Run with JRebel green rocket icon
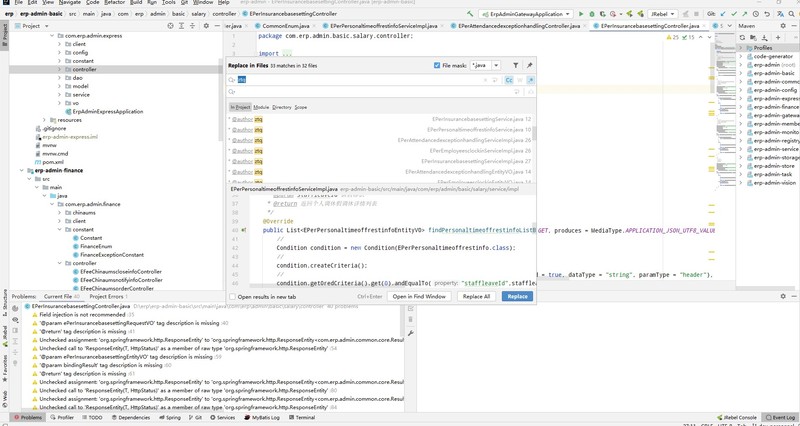 pyautogui.click(x=629, y=14)
